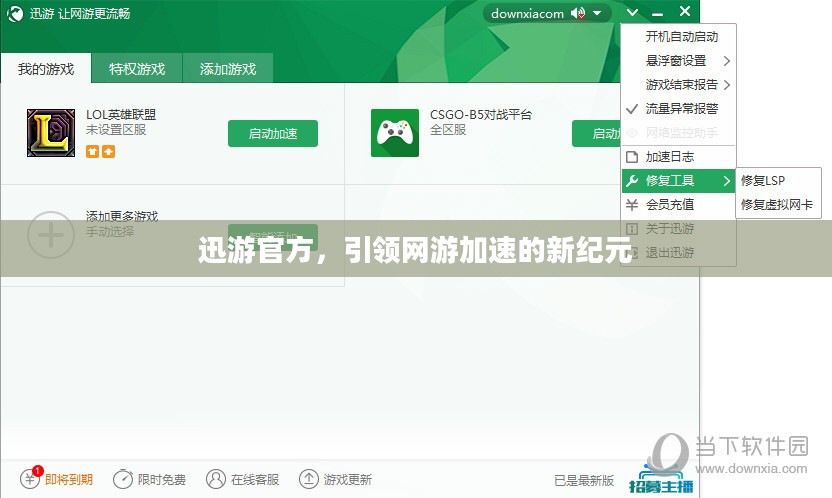This screenshot has width=832, height=498.
Task: Click the plus icon for 添加更多游戏
Action: coord(51,234)
